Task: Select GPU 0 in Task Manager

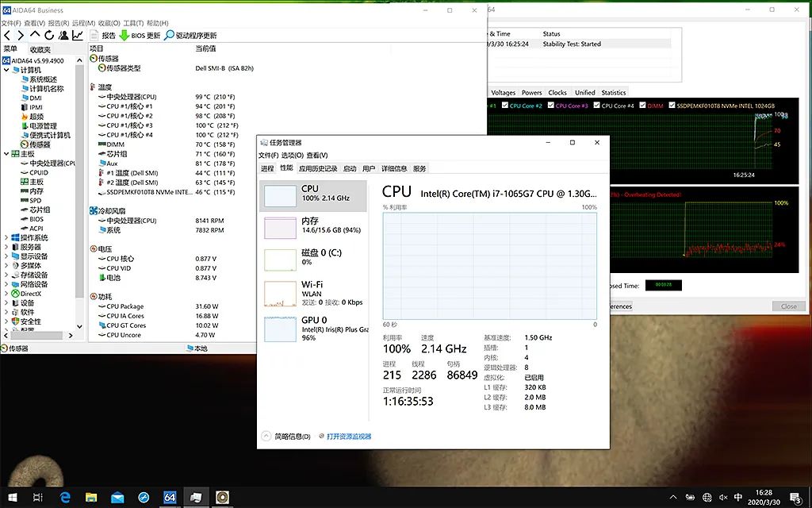Action: 312,329
